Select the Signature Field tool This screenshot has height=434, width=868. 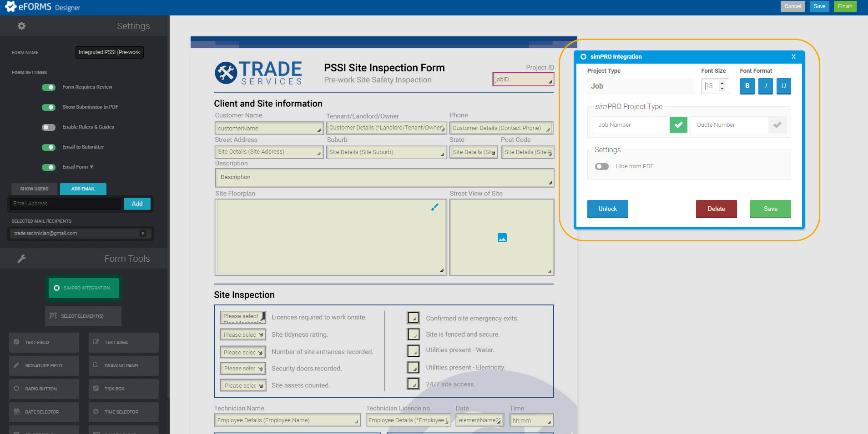[x=44, y=365]
